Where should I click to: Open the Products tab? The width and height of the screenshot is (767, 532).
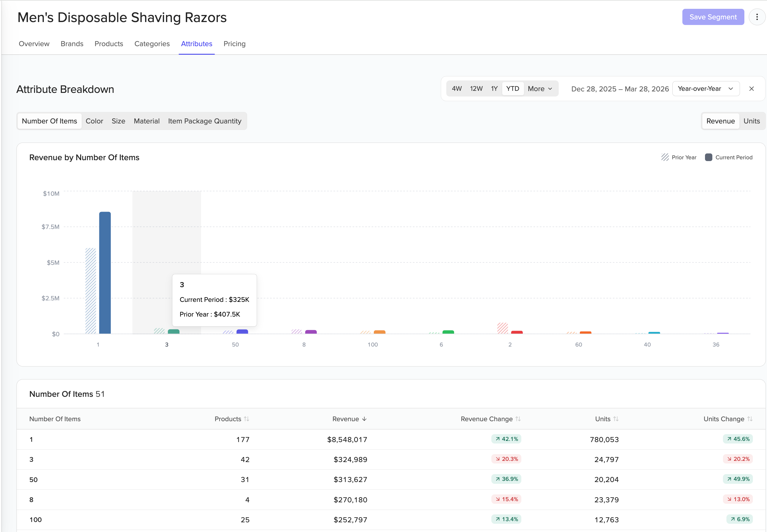[x=109, y=44]
